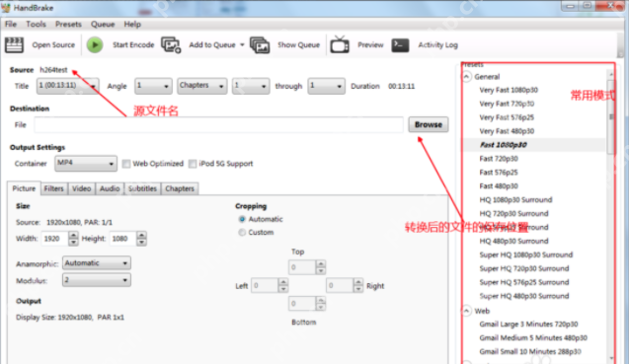
Task: Click the Show Queue label
Action: pyautogui.click(x=298, y=45)
